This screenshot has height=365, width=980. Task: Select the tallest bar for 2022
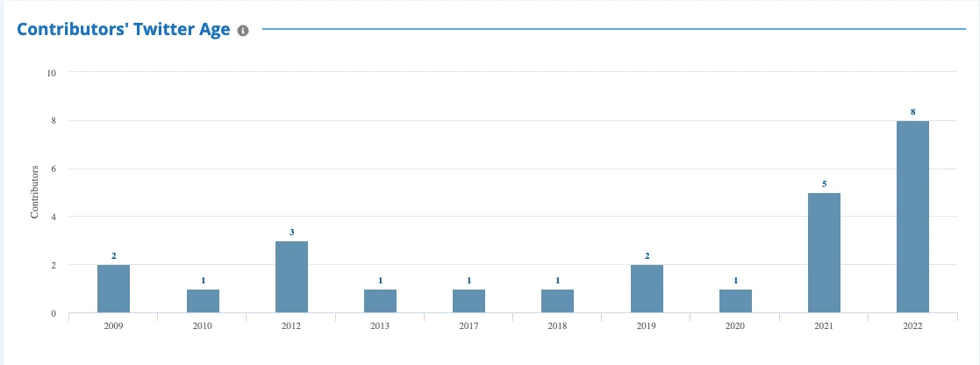(912, 217)
